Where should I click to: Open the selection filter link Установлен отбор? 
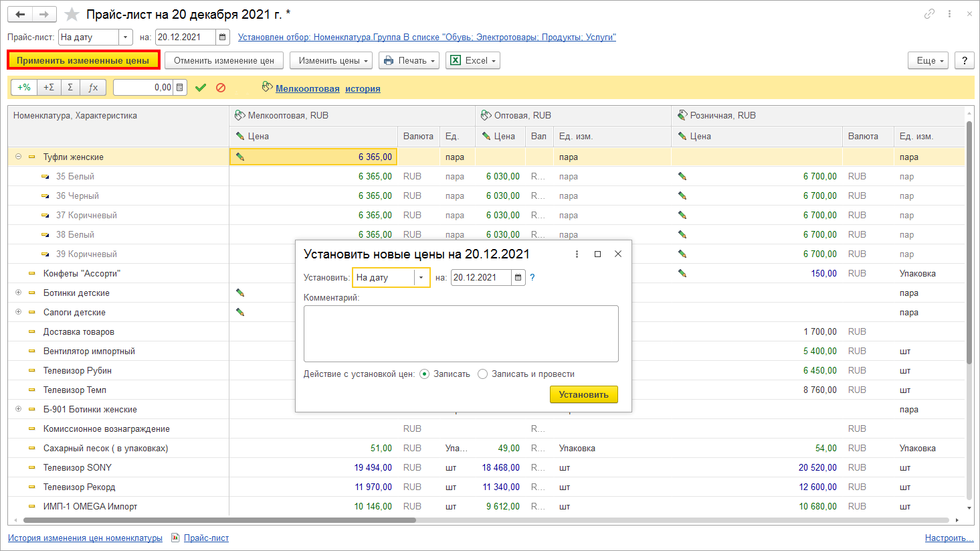pos(427,37)
